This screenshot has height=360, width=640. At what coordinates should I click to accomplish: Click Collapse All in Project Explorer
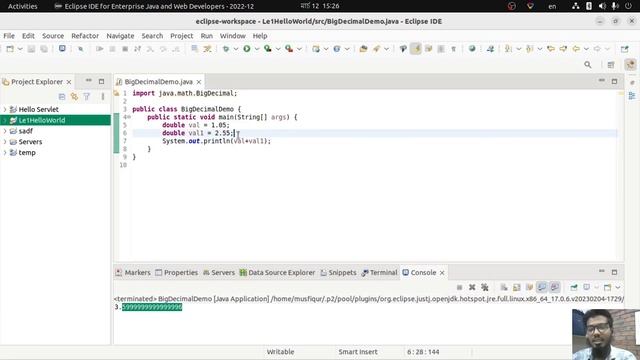pos(62,97)
